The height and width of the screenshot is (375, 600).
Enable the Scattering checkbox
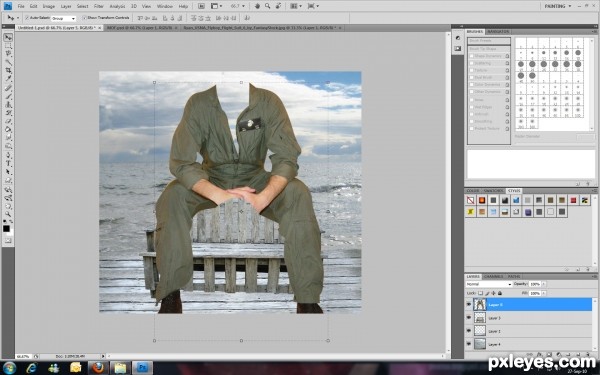[472, 63]
